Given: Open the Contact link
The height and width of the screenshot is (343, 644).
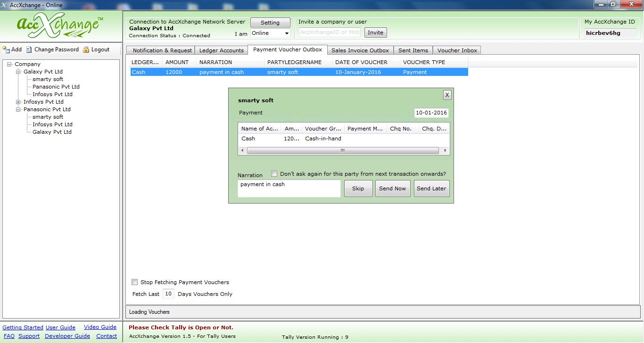Looking at the screenshot, I should coord(107,336).
